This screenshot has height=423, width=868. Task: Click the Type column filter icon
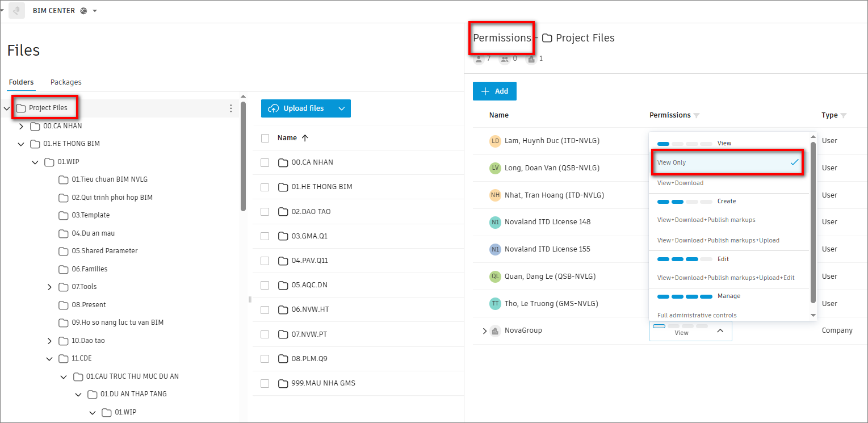(844, 116)
